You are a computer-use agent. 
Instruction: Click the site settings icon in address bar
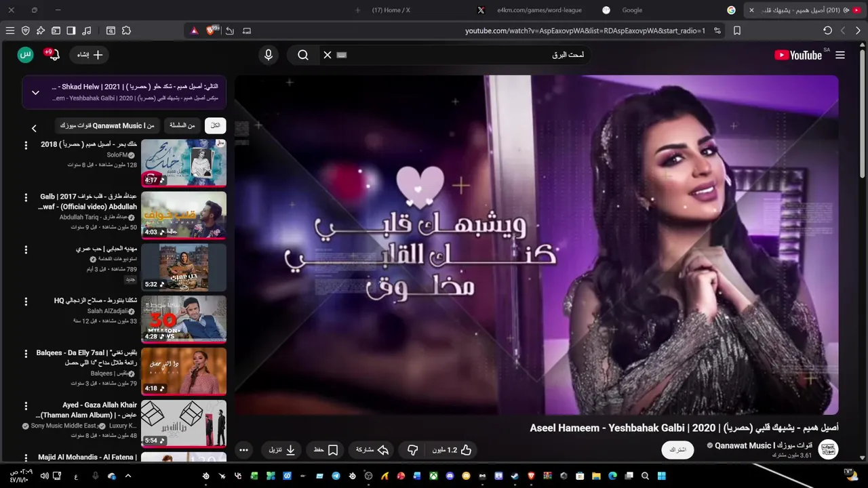tap(717, 30)
